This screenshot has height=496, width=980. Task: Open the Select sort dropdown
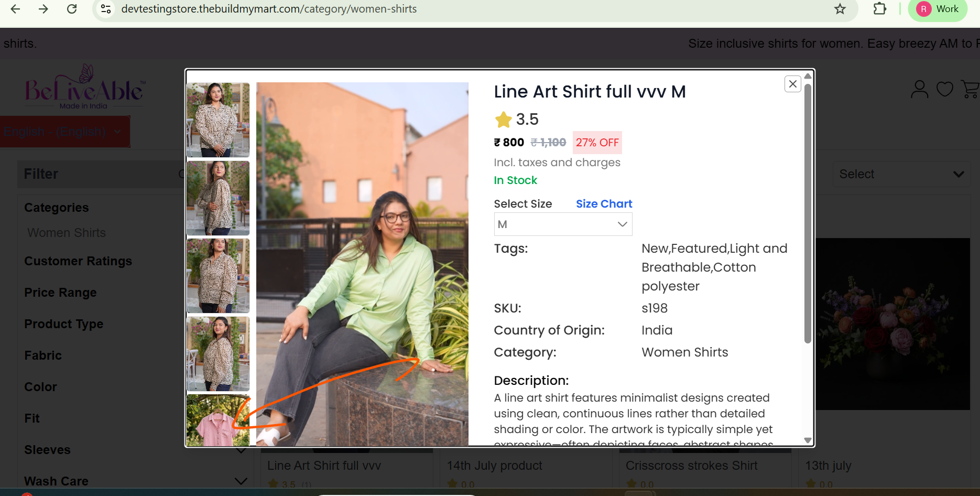[x=901, y=174]
